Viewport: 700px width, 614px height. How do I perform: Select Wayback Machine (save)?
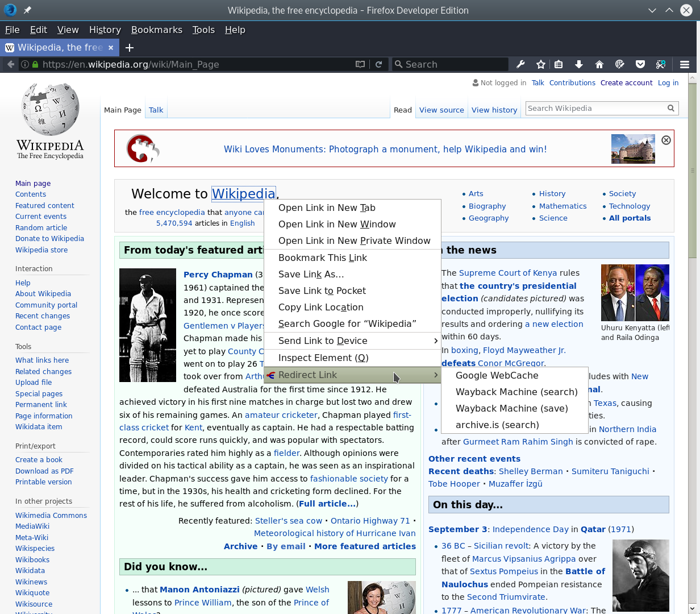point(514,408)
